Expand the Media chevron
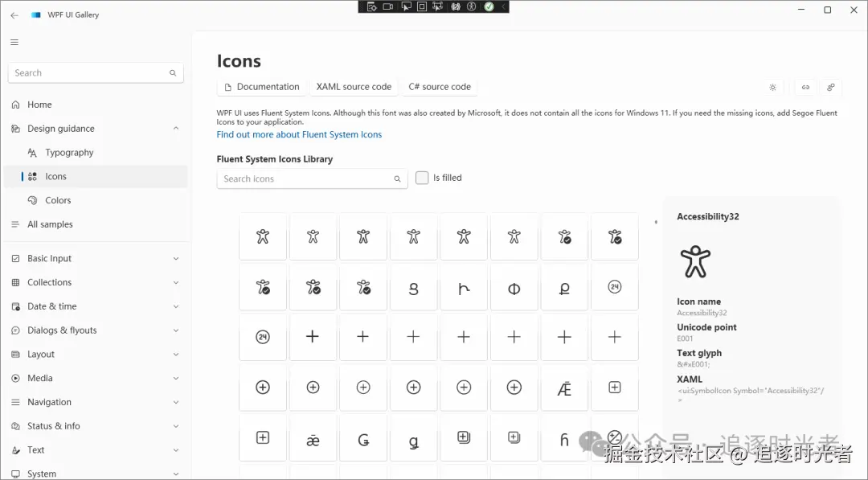The height and width of the screenshot is (480, 868). pos(176,378)
